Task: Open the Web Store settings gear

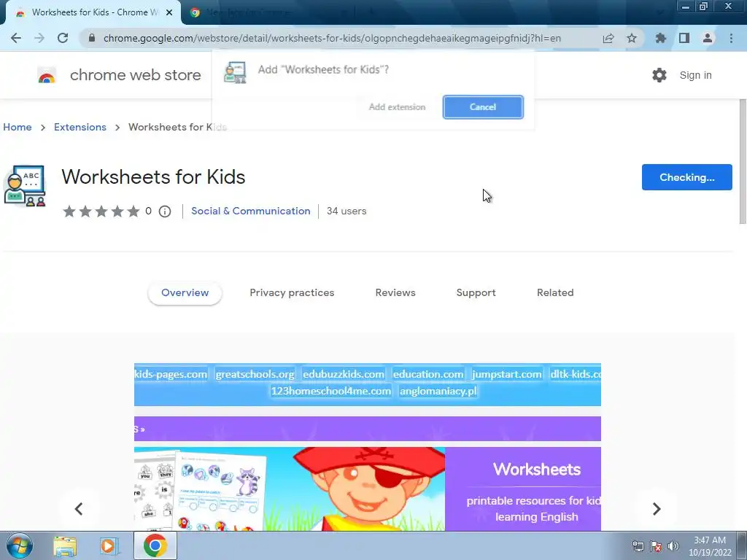Action: [x=659, y=75]
